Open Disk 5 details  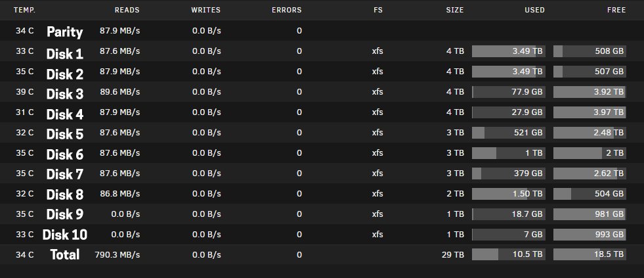click(x=64, y=134)
